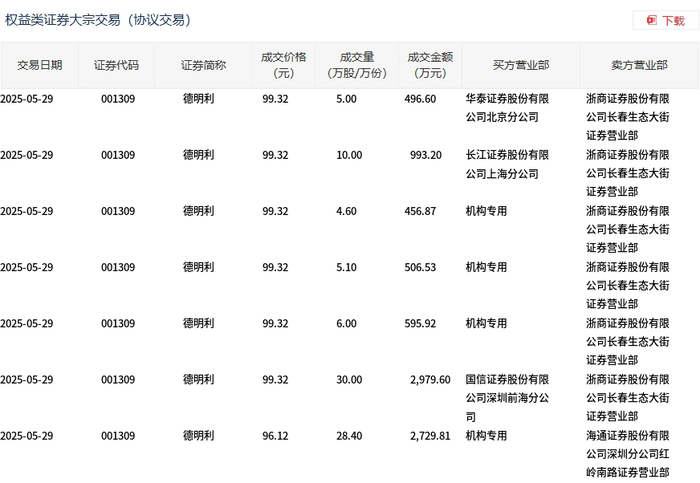Select the 28.40 volume cell
The width and height of the screenshot is (700, 483).
(x=349, y=436)
